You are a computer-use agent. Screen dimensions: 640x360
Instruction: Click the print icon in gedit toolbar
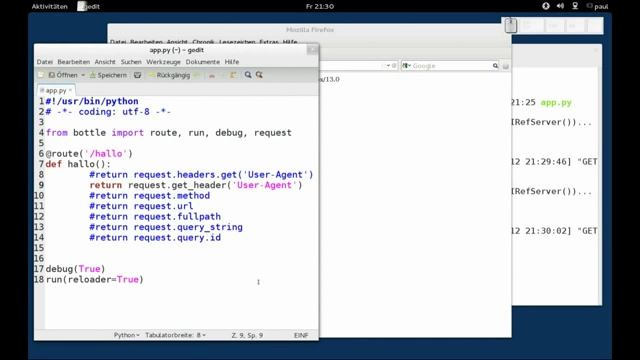[138, 75]
